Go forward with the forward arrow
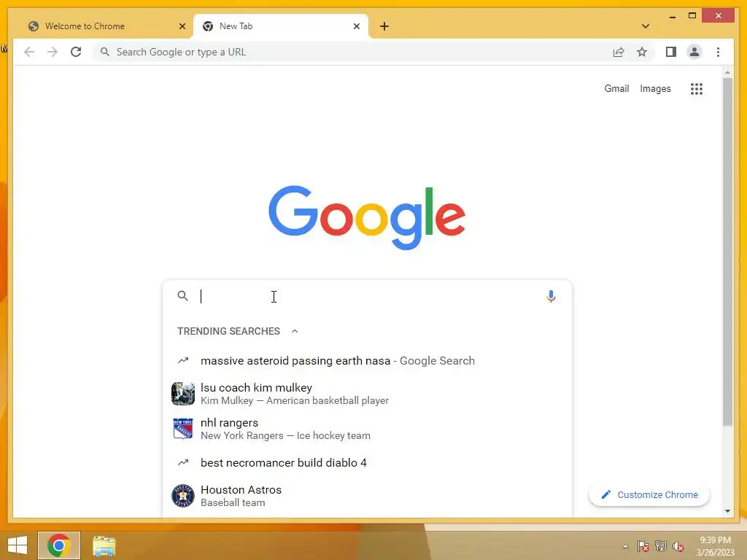Viewport: 747px width, 560px height. [x=53, y=52]
